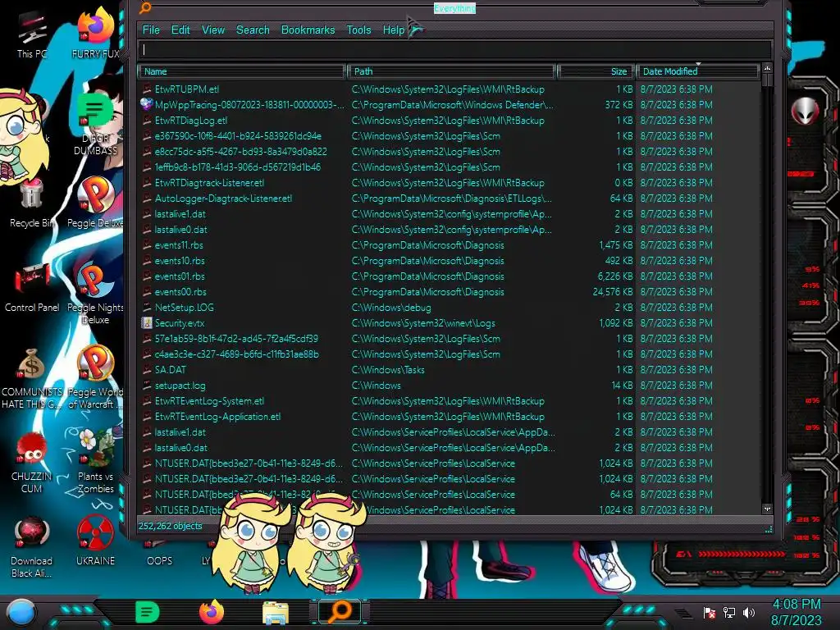The height and width of the screenshot is (630, 840).
Task: Select events01.rbs in the results
Action: 180,276
